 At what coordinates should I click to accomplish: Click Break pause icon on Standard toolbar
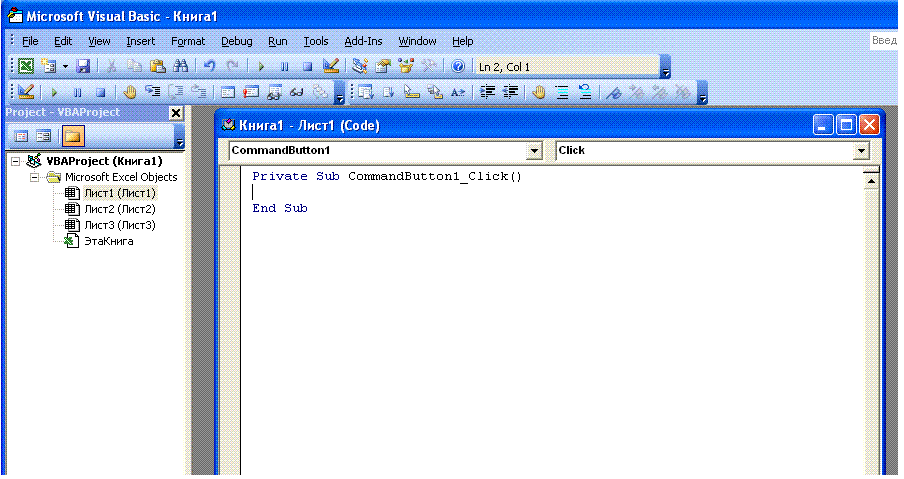pyautogui.click(x=284, y=66)
